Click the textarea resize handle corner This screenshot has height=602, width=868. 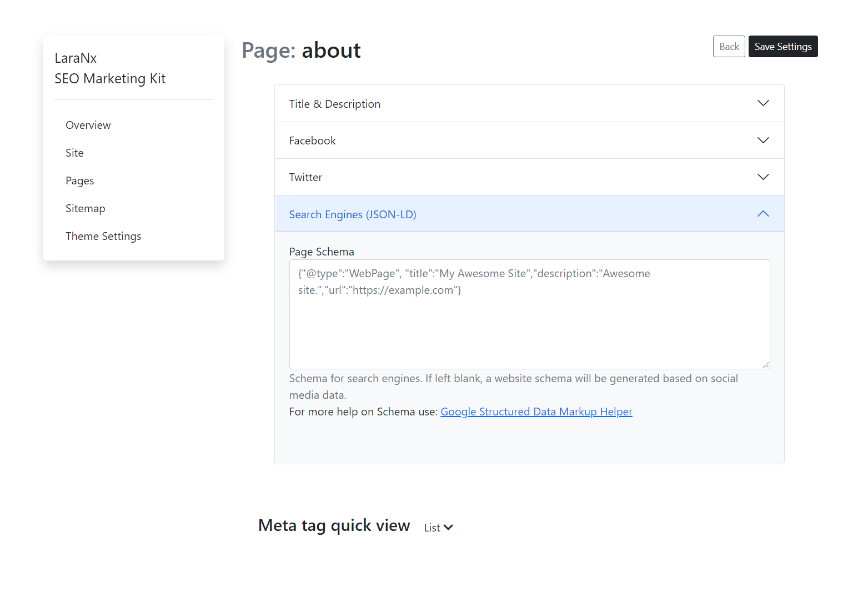(766, 365)
